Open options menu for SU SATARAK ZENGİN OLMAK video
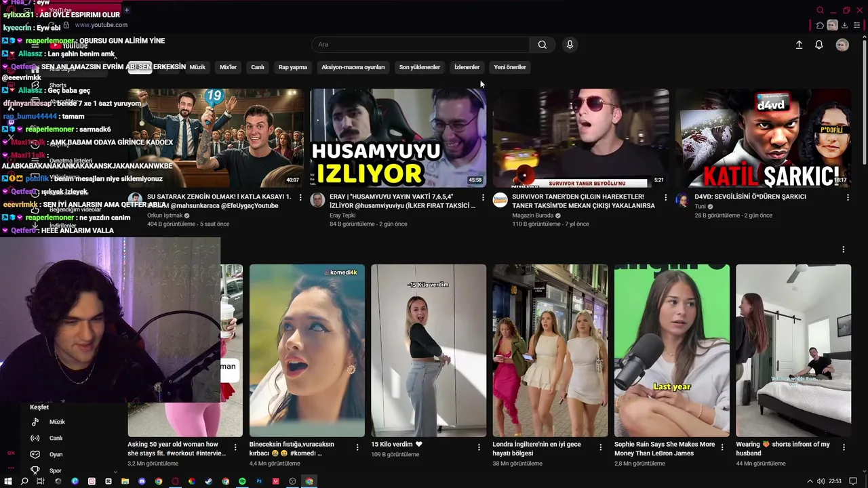This screenshot has width=868, height=488. tap(300, 197)
